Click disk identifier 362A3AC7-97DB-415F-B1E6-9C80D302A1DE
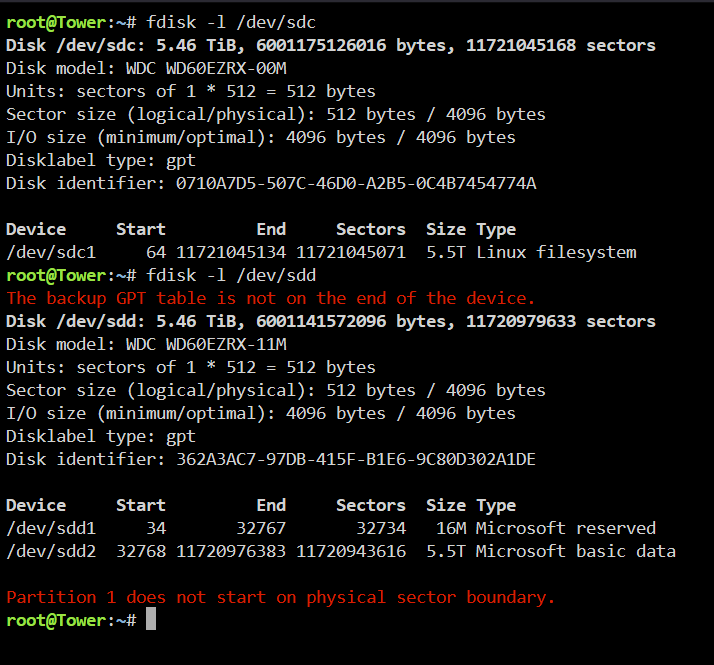 pos(356,459)
